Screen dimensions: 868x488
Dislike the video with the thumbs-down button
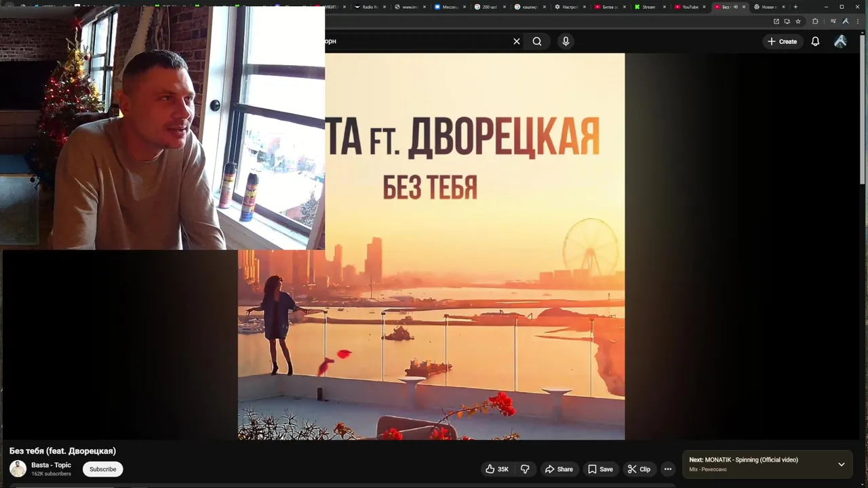[525, 469]
